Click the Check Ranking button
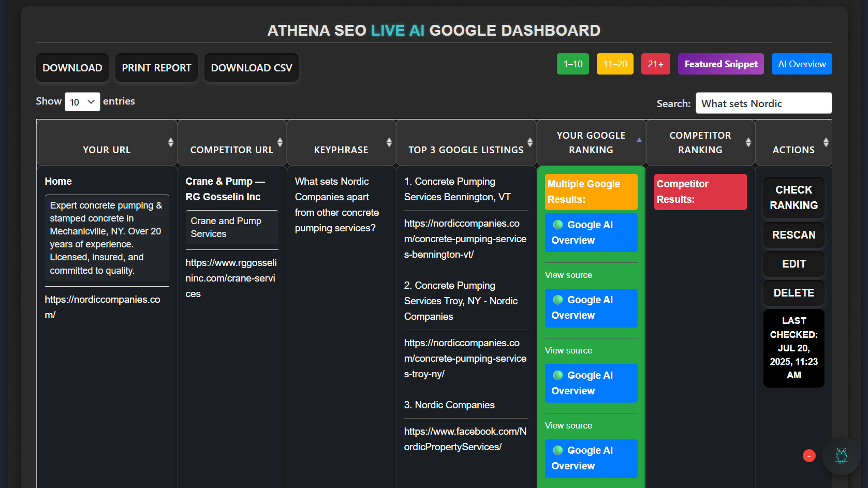 pos(793,198)
